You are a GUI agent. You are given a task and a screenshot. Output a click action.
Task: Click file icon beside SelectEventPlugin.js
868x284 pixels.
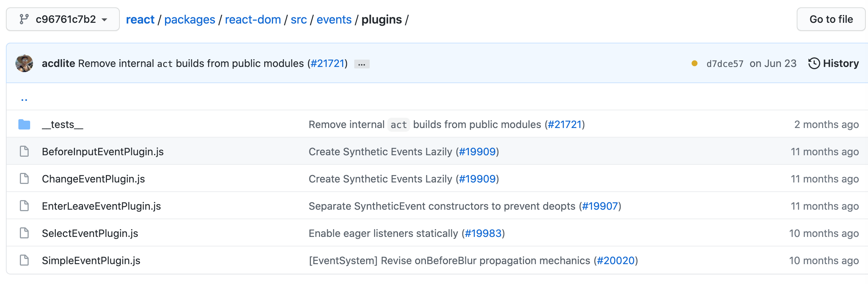tap(24, 233)
